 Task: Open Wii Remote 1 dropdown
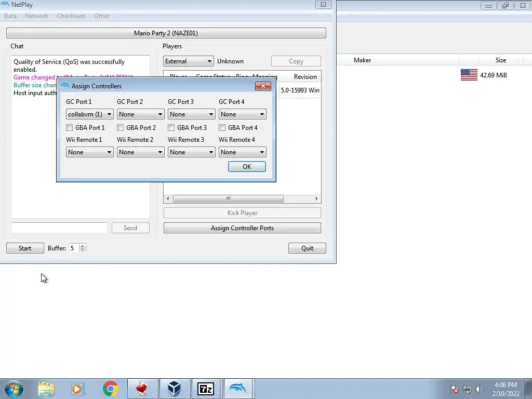tap(89, 152)
